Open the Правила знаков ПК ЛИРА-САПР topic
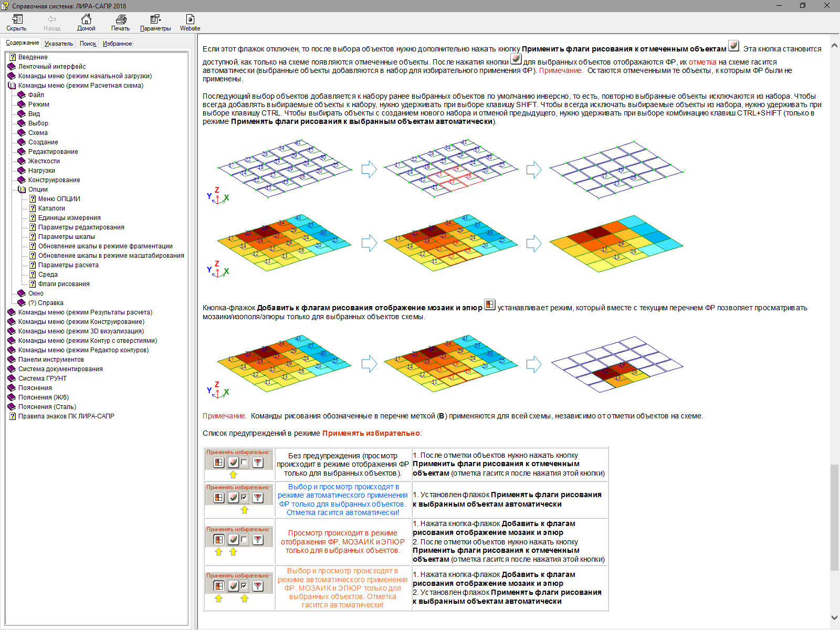 tap(66, 416)
